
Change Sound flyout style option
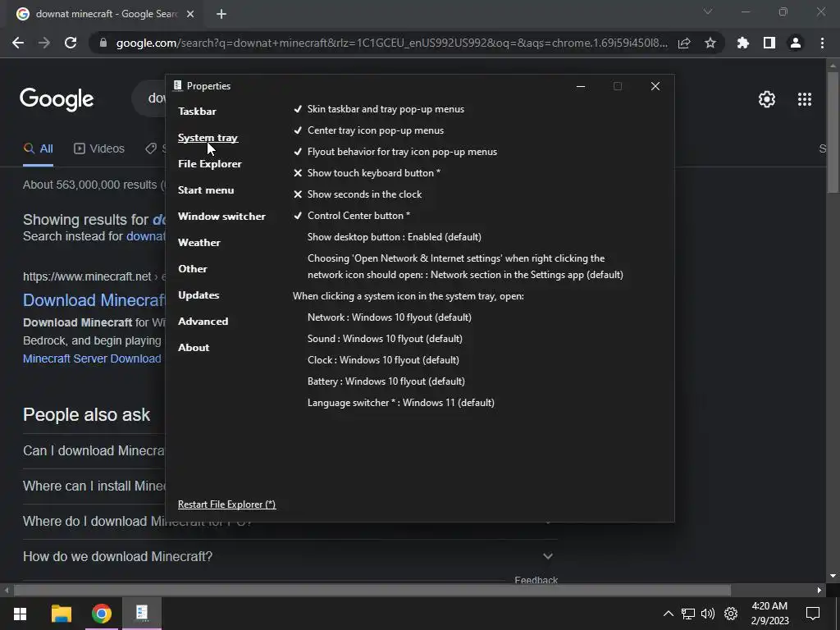click(385, 339)
